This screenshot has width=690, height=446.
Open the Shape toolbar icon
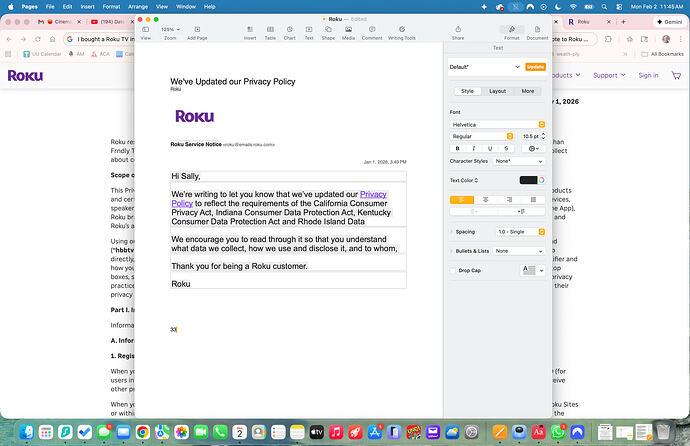click(328, 29)
